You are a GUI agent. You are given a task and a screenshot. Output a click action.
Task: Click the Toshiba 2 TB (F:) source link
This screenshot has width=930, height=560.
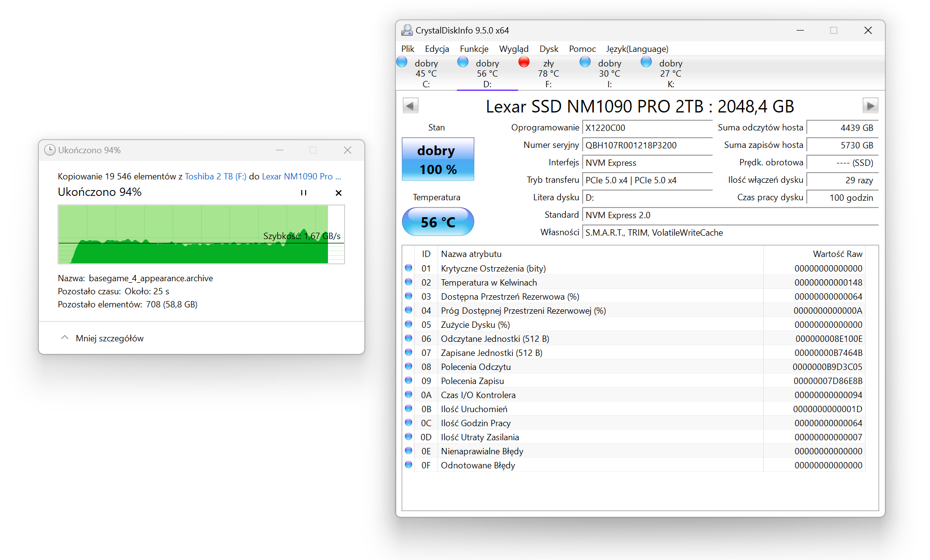[x=215, y=176]
